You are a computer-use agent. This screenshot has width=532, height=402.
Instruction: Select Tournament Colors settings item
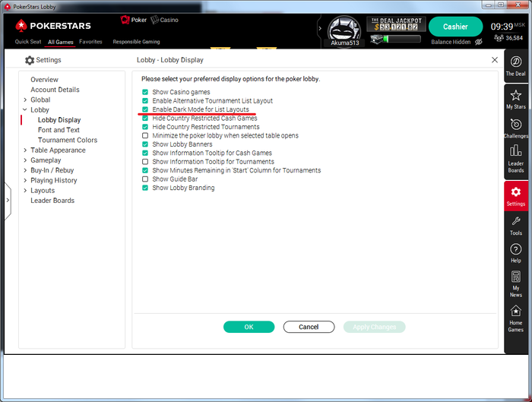68,140
